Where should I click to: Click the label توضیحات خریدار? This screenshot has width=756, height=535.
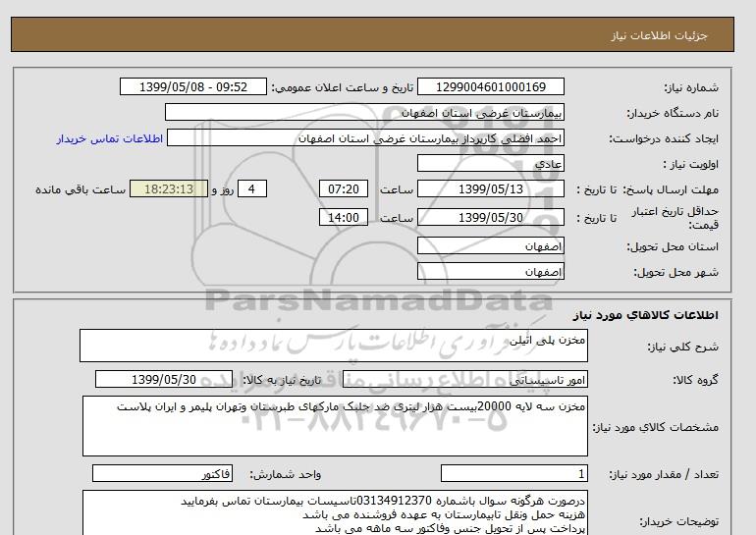(x=678, y=522)
